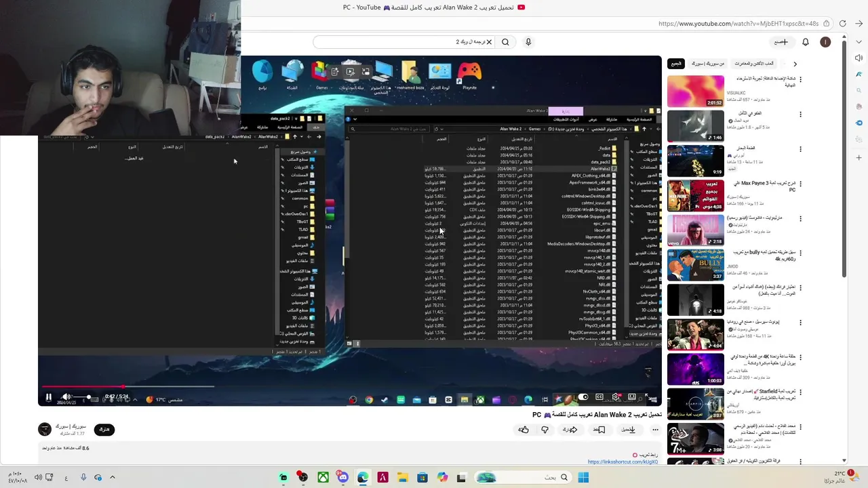Pause the YouTube video
Image resolution: width=868 pixels, height=488 pixels.
pyautogui.click(x=49, y=397)
